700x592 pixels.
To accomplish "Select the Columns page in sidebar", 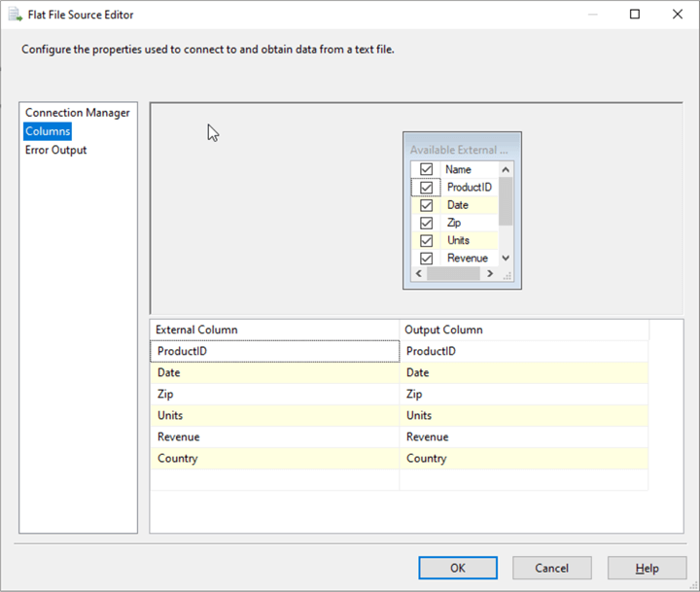I will click(x=48, y=131).
